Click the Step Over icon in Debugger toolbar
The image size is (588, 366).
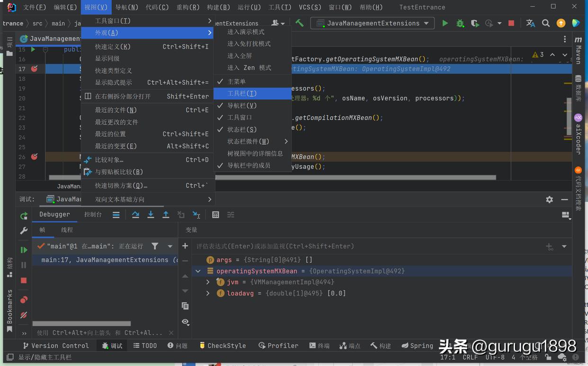(135, 214)
